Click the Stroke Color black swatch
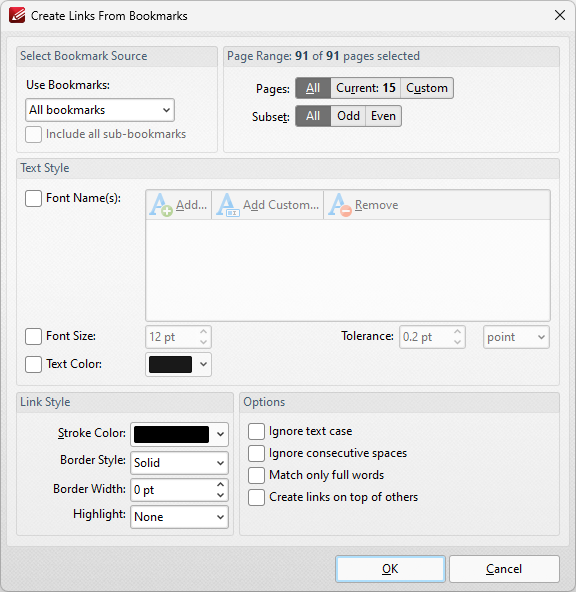Screen dimensions: 576x592 (x=171, y=434)
